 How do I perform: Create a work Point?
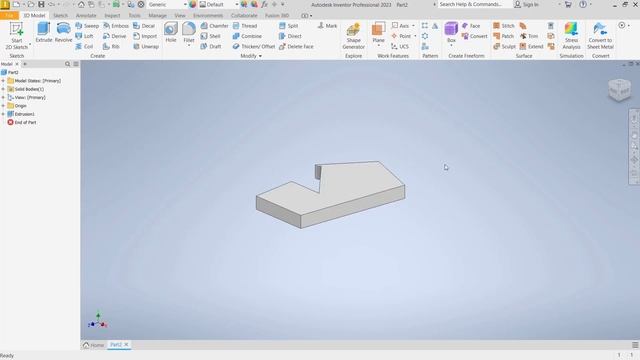pos(401,36)
